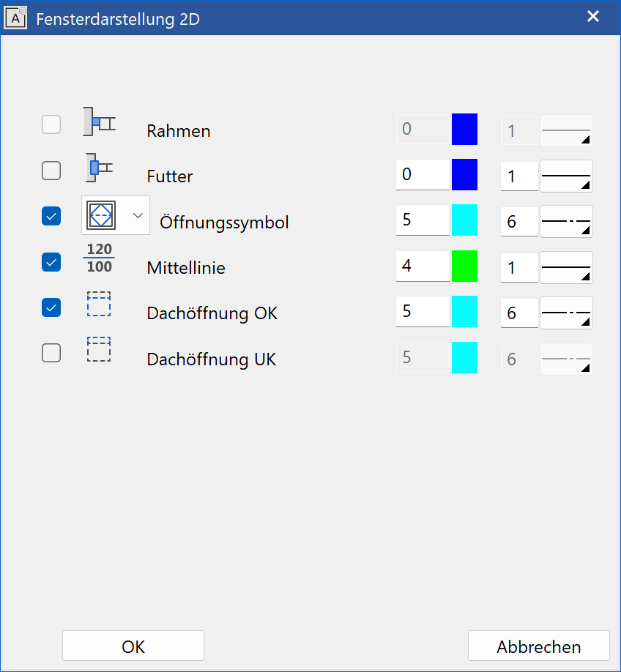Close the Fensterdarstellung 2D dialog

click(593, 17)
